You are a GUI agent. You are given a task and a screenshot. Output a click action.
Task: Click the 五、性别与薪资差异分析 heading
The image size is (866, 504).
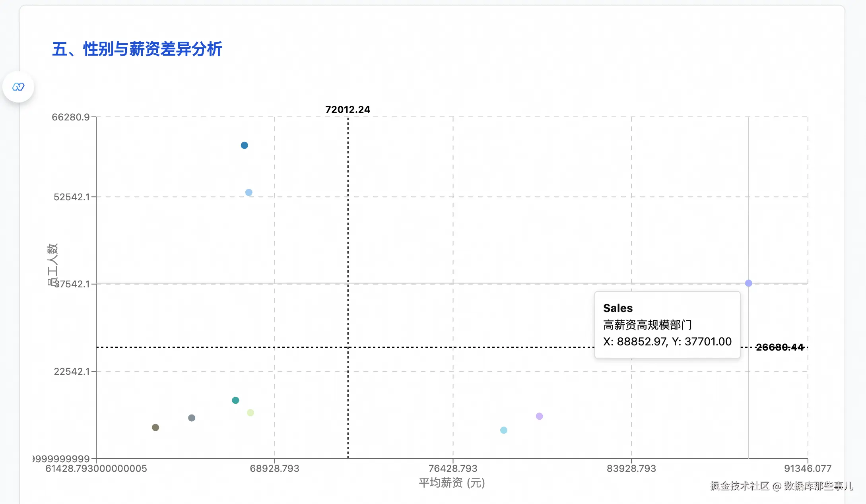pos(137,49)
